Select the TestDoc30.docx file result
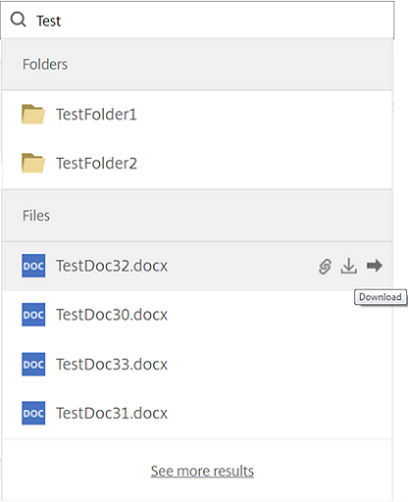Viewport: 408px width, 502px height. [x=197, y=315]
